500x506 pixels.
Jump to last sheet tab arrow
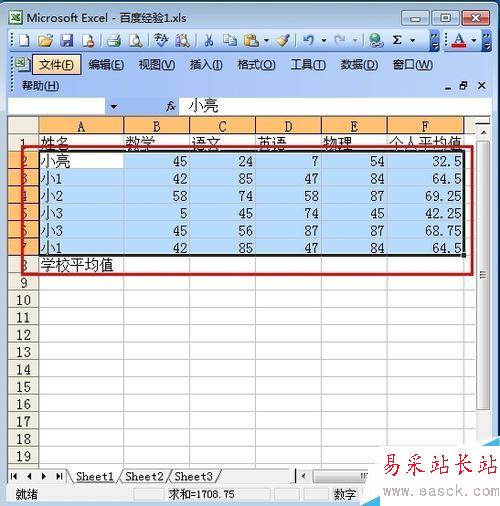point(59,476)
